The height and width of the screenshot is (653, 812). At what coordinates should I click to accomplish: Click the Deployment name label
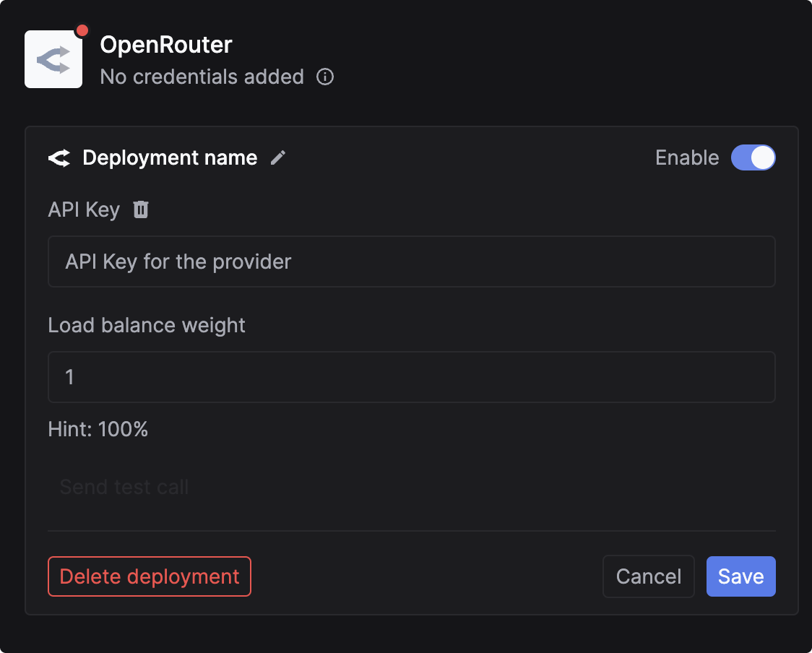click(170, 157)
